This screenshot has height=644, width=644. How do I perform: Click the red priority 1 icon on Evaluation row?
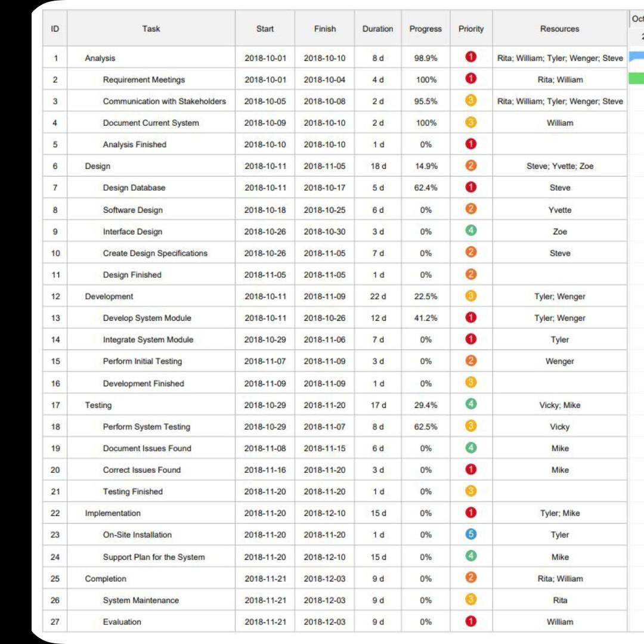[470, 621]
